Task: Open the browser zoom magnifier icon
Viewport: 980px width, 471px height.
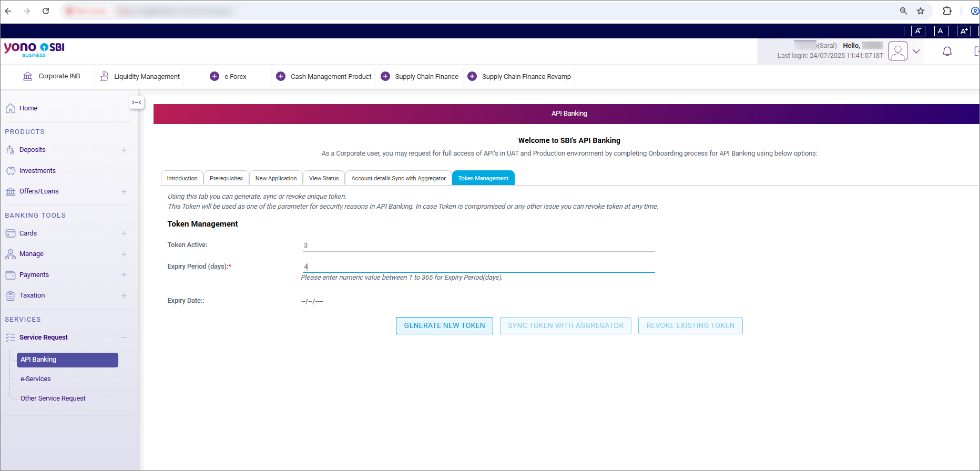Action: [903, 11]
